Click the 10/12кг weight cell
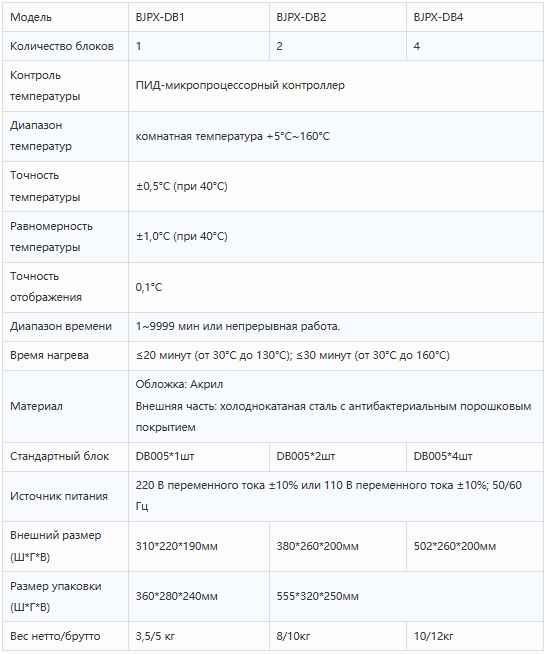 (475, 636)
